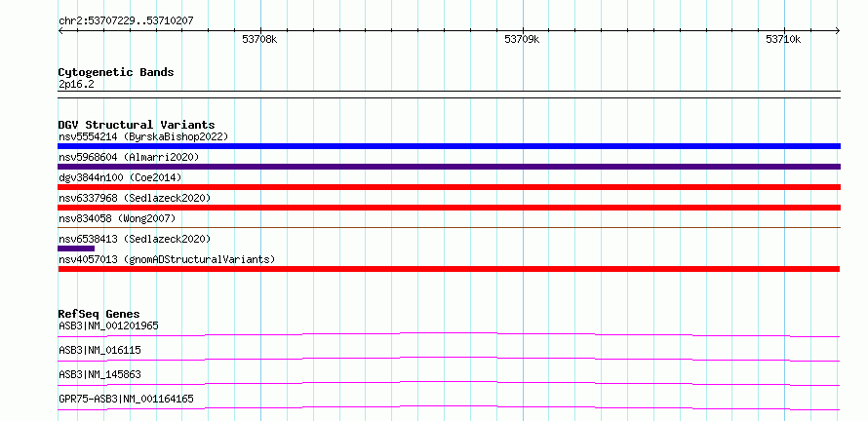The height and width of the screenshot is (421, 868).
Task: Open nsv834058 (Wong2007) label
Action: [x=117, y=218]
